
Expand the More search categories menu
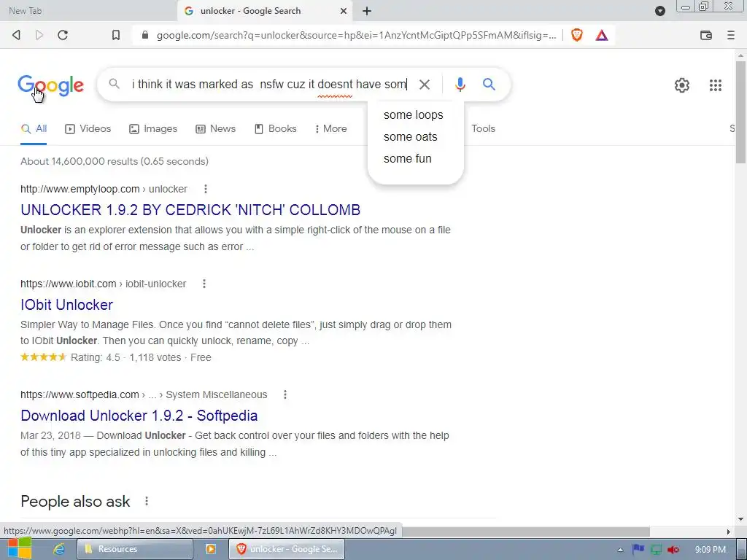330,128
